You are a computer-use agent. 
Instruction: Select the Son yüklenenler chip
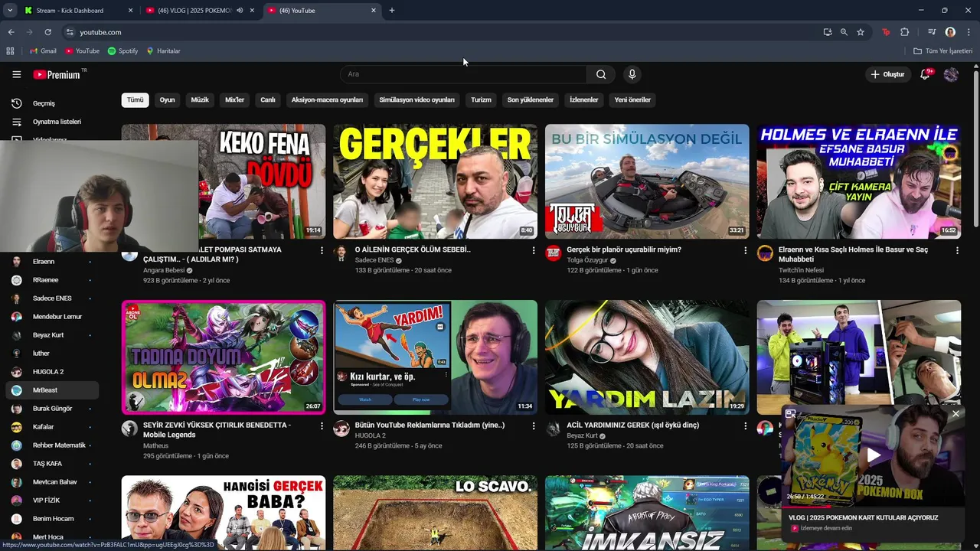point(531,99)
